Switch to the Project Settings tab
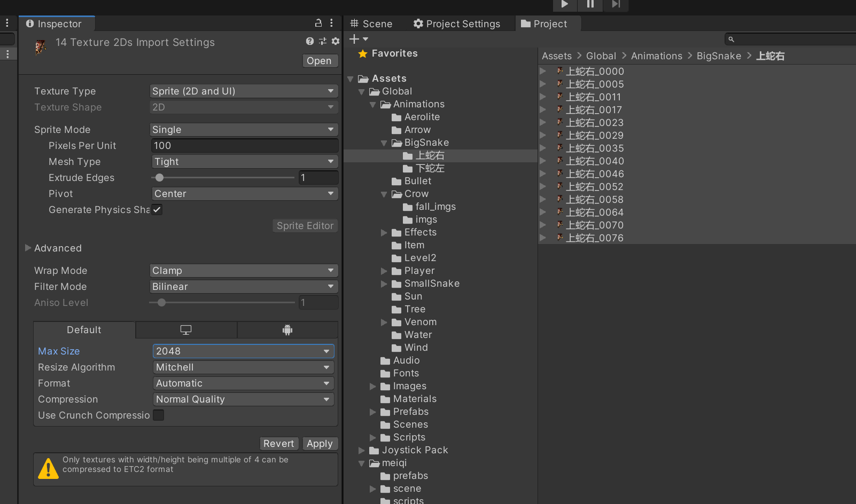The width and height of the screenshot is (856, 504). pos(457,24)
